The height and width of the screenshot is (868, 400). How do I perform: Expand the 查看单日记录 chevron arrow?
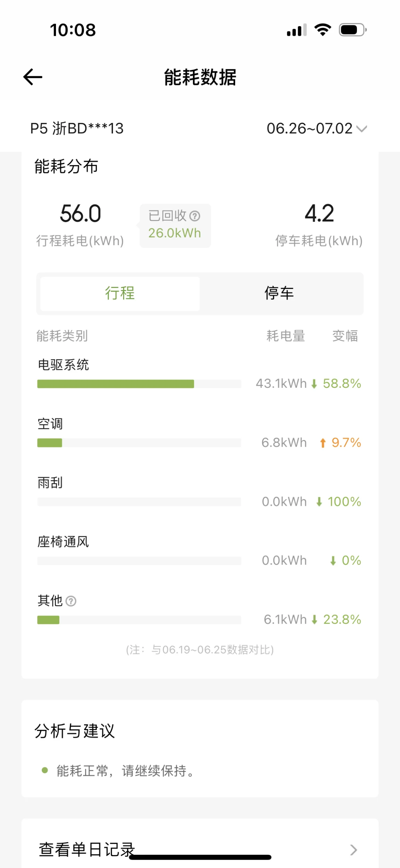click(353, 850)
